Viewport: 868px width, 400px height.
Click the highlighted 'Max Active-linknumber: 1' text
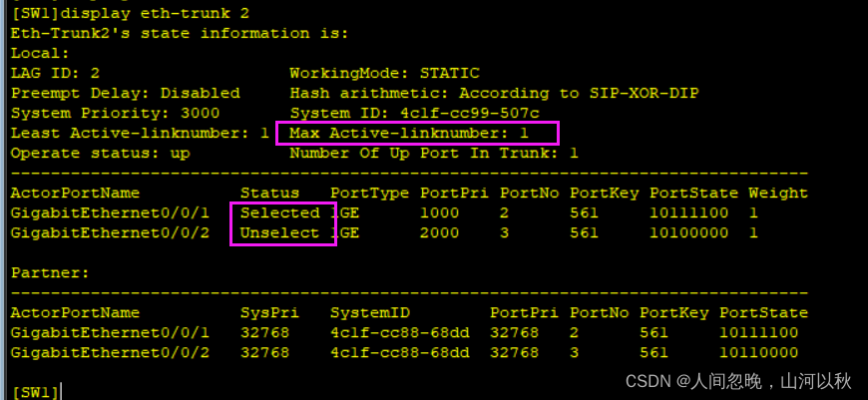point(409,134)
